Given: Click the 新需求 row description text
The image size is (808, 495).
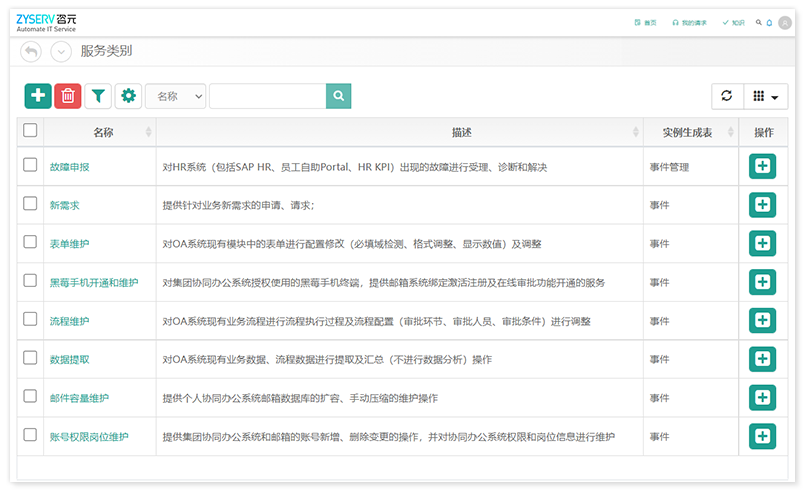Looking at the screenshot, I should point(238,206).
